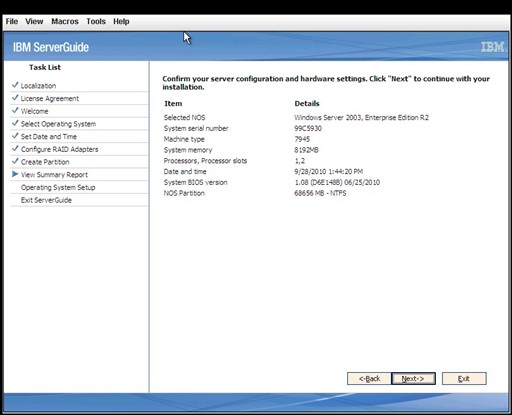Click the BIOS value 1.08 (D6E148B)
This screenshot has width=512, height=415.
337,182
